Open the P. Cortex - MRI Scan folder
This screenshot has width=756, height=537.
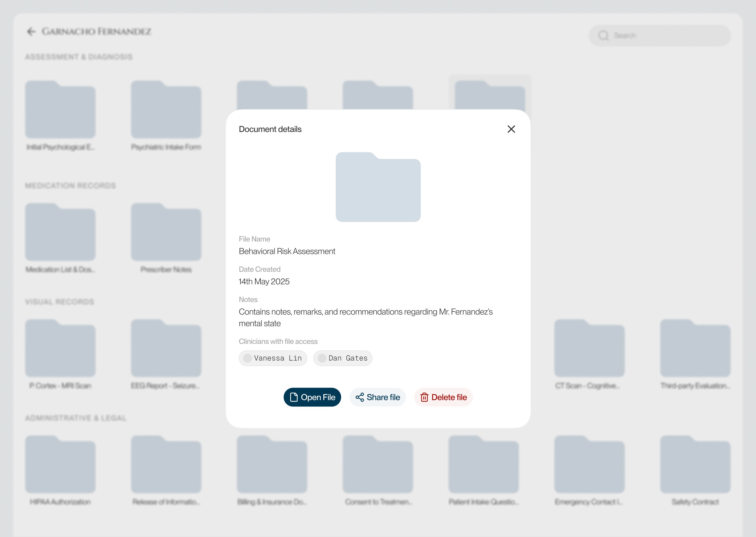pyautogui.click(x=60, y=348)
